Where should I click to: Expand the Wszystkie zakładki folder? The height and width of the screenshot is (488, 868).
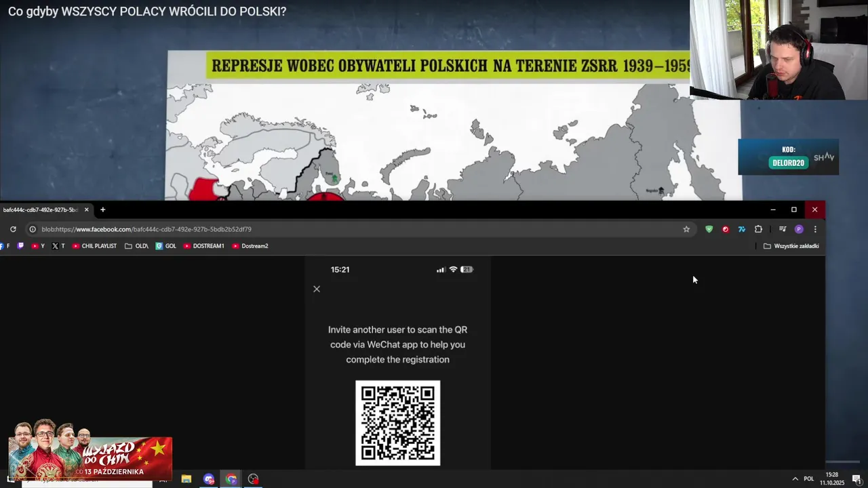[791, 246]
